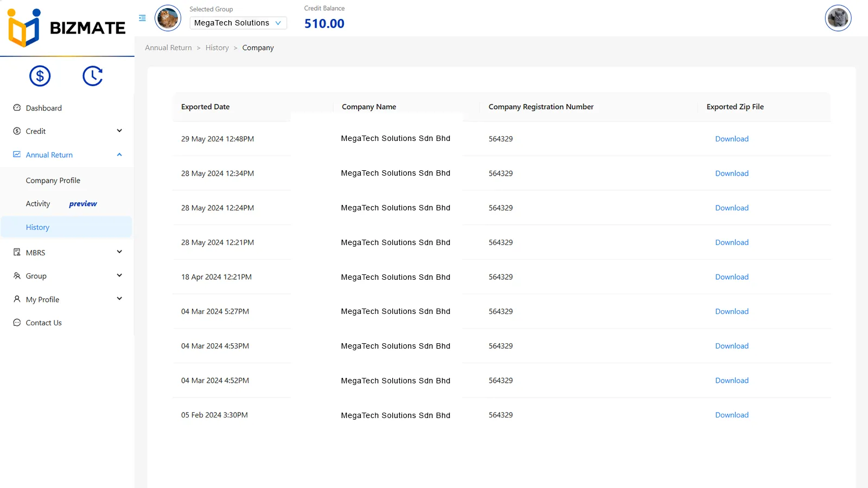Click the group avatar beside Selected Group

[x=168, y=18]
